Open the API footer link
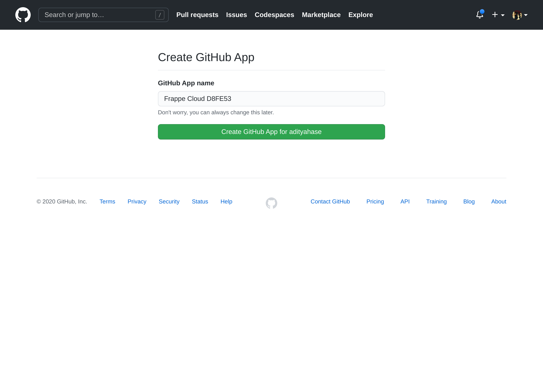This screenshot has height=392, width=543. 405,202
